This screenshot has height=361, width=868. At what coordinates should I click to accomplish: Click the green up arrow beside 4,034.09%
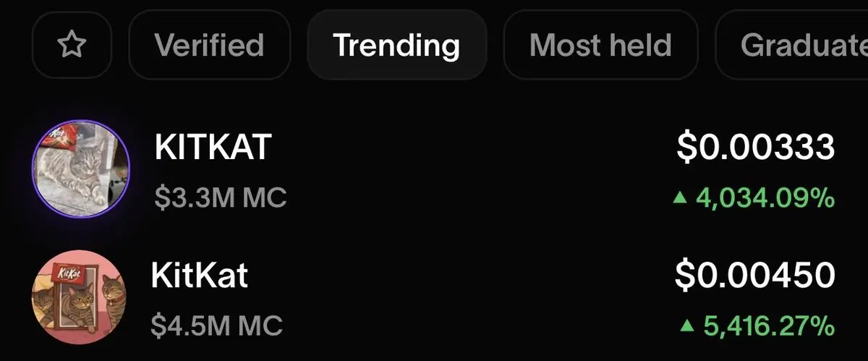(x=680, y=198)
